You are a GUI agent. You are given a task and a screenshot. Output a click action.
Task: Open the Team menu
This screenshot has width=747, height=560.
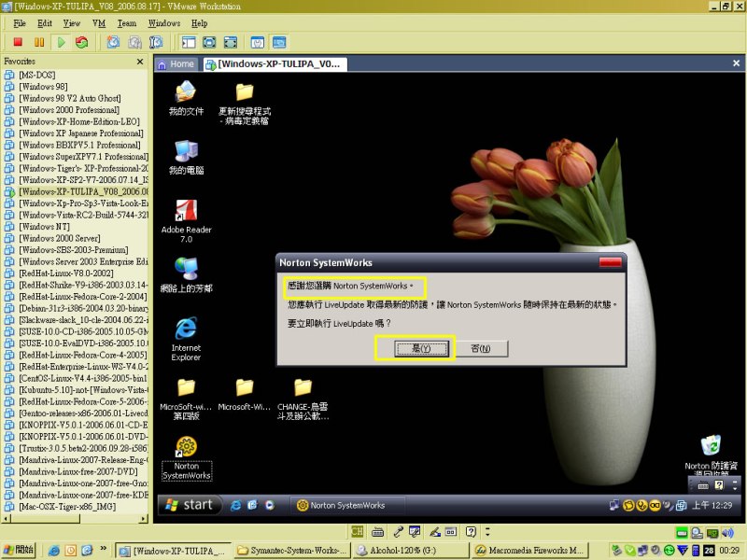(127, 23)
